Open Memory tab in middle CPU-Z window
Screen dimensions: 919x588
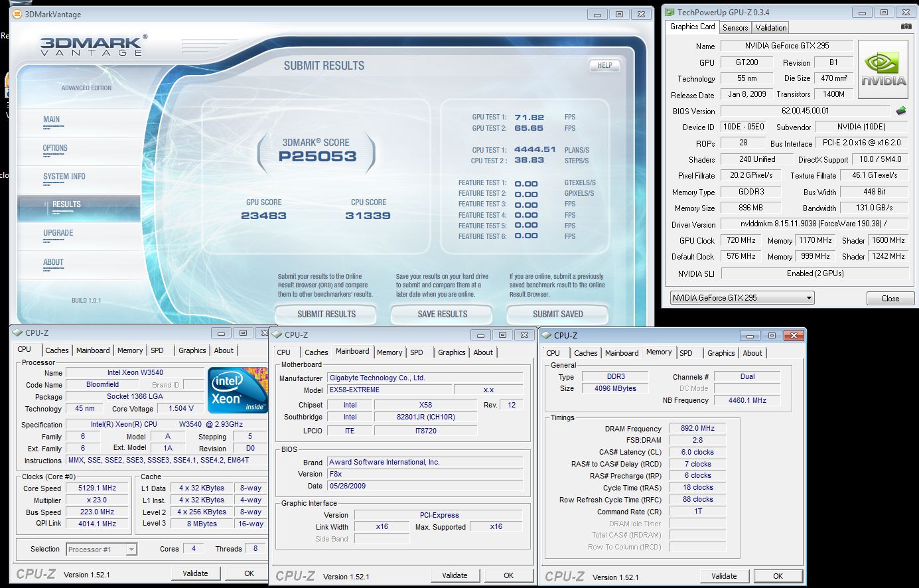click(389, 352)
